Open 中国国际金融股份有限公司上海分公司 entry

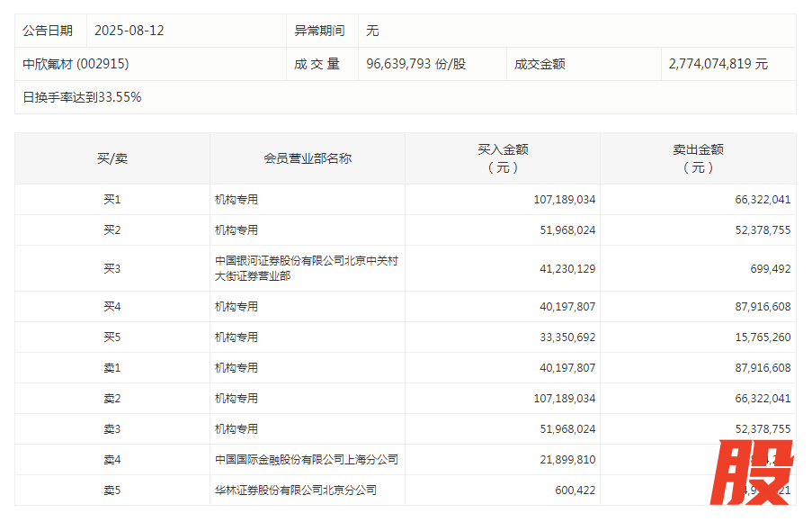coord(307,460)
